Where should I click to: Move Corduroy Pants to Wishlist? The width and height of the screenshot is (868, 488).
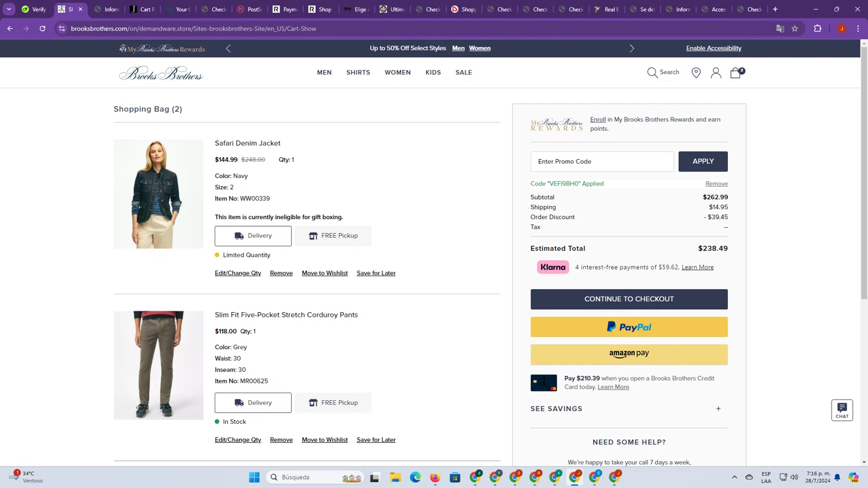(325, 440)
